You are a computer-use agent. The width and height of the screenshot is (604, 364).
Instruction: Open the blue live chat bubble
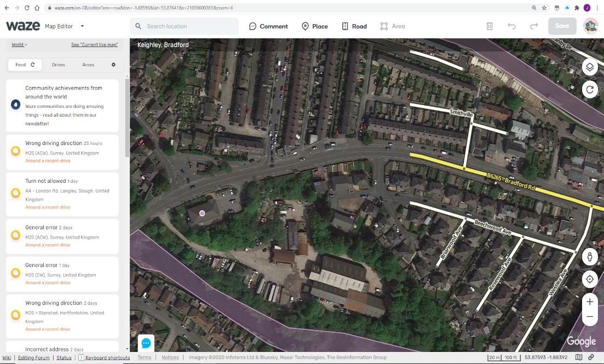(146, 343)
